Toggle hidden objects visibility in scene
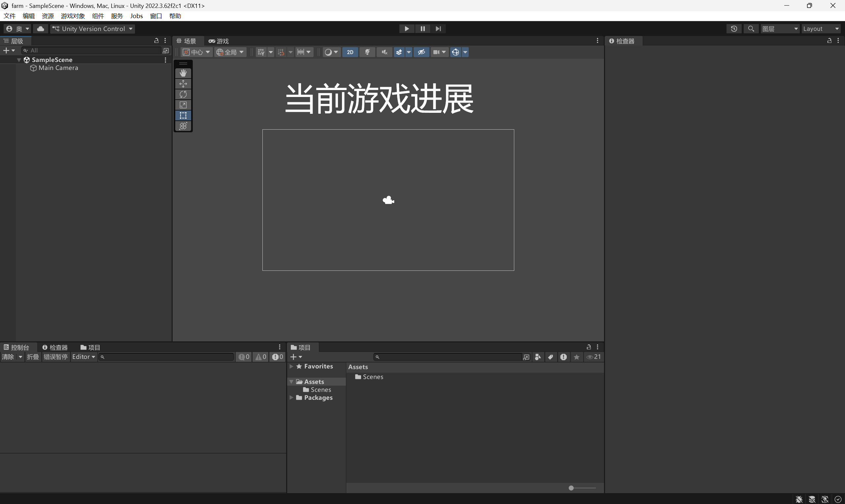Viewport: 845px width, 504px height. click(421, 52)
